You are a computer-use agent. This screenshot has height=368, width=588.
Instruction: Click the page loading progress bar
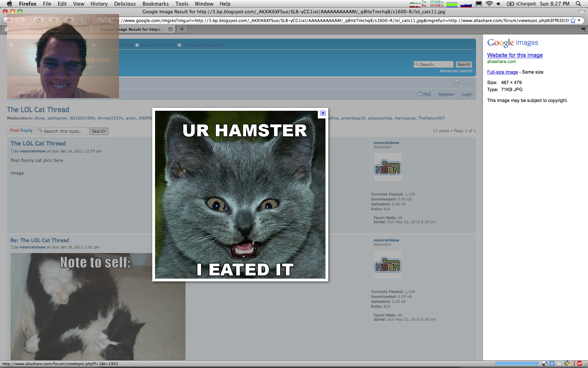click(517, 363)
